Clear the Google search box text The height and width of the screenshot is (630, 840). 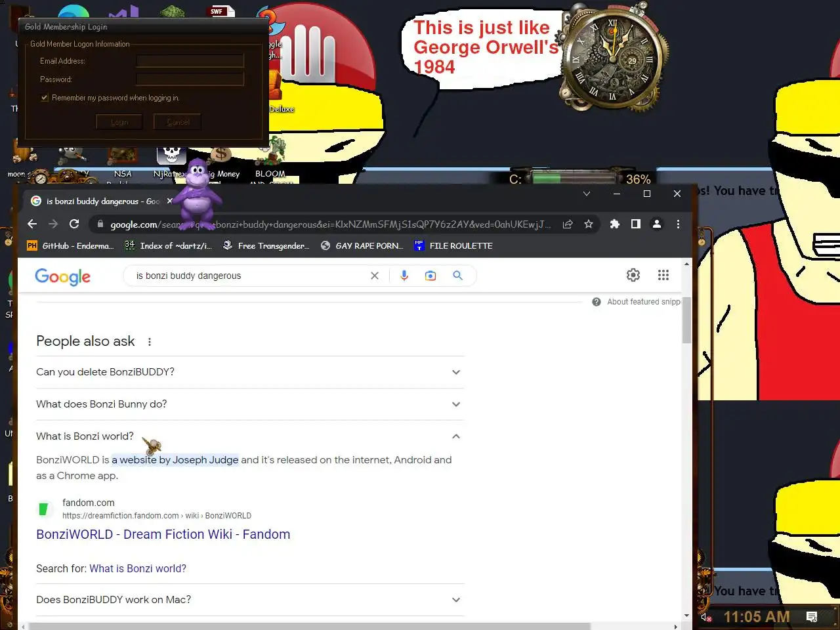pyautogui.click(x=374, y=276)
